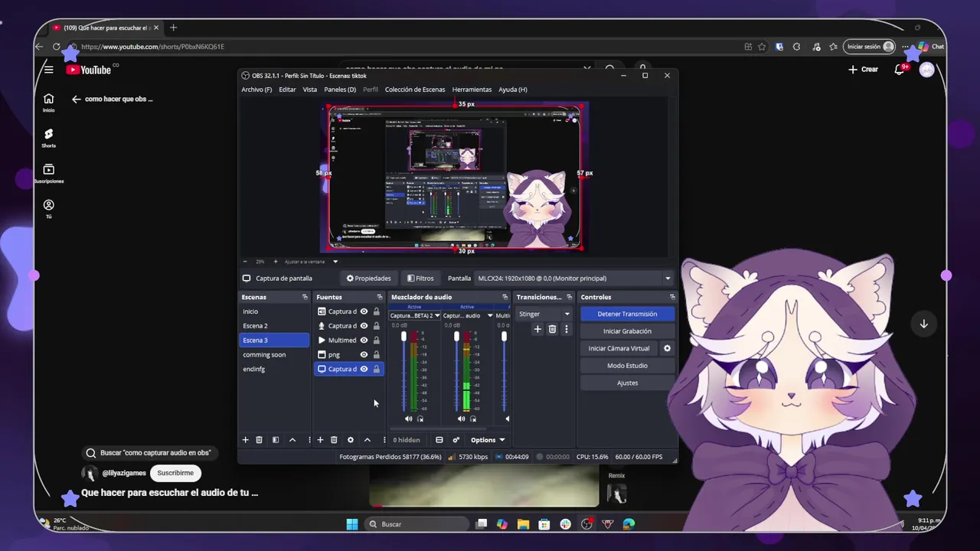Click Iniciar Cámara Virtual button
This screenshot has height=551, width=980.
(619, 348)
